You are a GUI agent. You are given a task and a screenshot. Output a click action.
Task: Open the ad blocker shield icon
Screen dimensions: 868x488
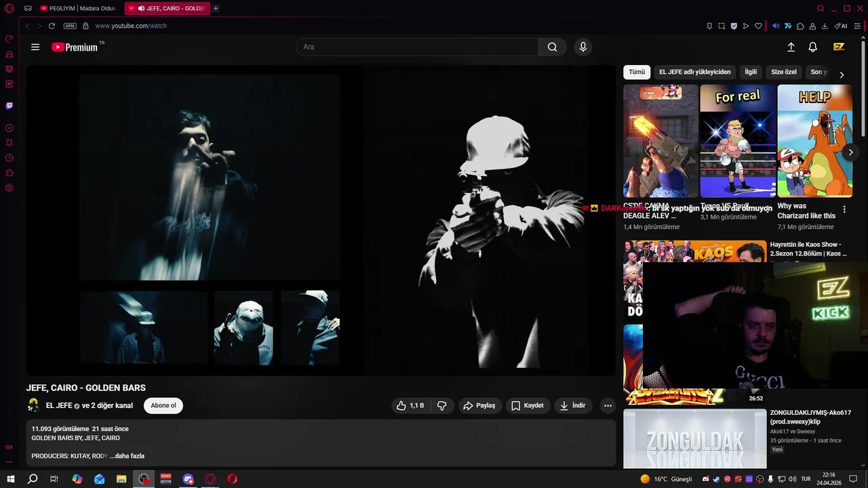click(734, 26)
